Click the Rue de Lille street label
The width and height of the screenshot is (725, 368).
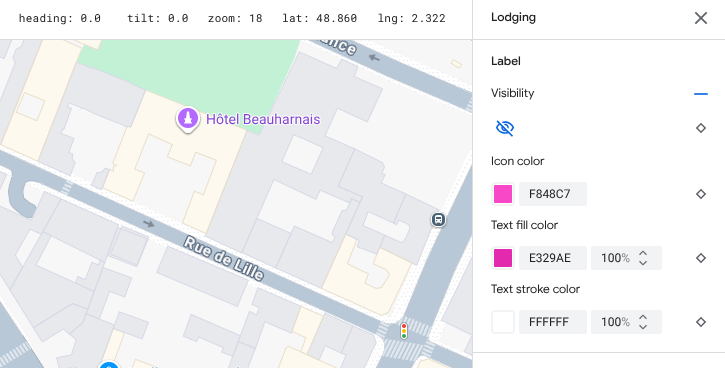(224, 258)
